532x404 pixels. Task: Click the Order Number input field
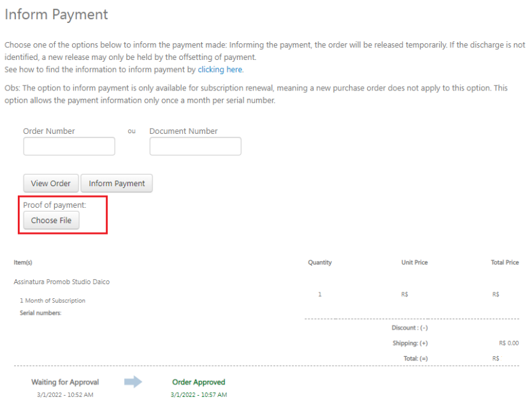tap(69, 146)
